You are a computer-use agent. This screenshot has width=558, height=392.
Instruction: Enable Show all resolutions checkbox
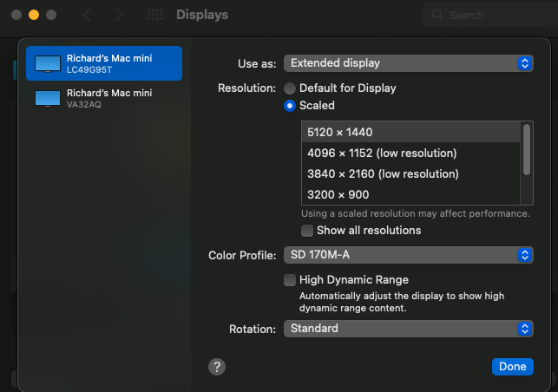pyautogui.click(x=307, y=231)
